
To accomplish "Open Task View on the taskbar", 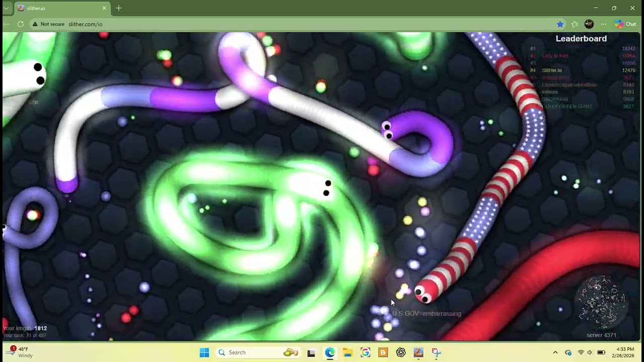I will (x=311, y=352).
